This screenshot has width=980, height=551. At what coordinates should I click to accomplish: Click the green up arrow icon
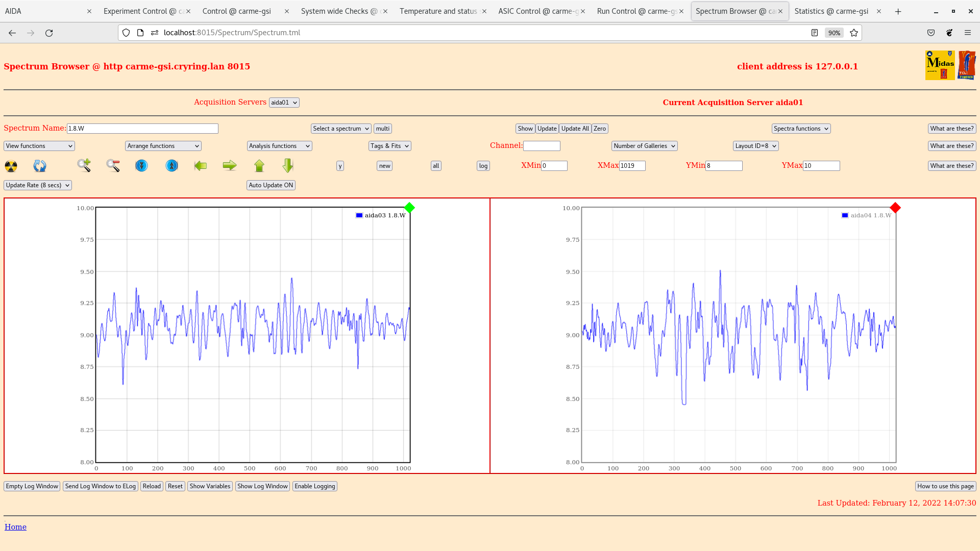pos(259,165)
